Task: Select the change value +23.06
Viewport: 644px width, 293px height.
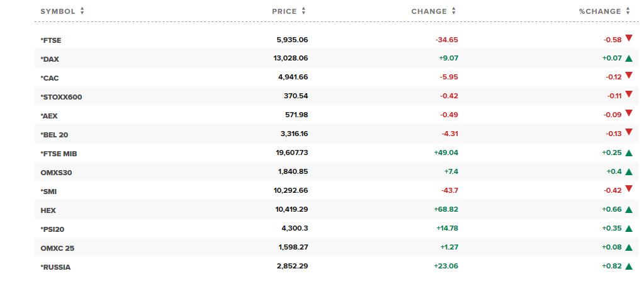Action: point(446,267)
